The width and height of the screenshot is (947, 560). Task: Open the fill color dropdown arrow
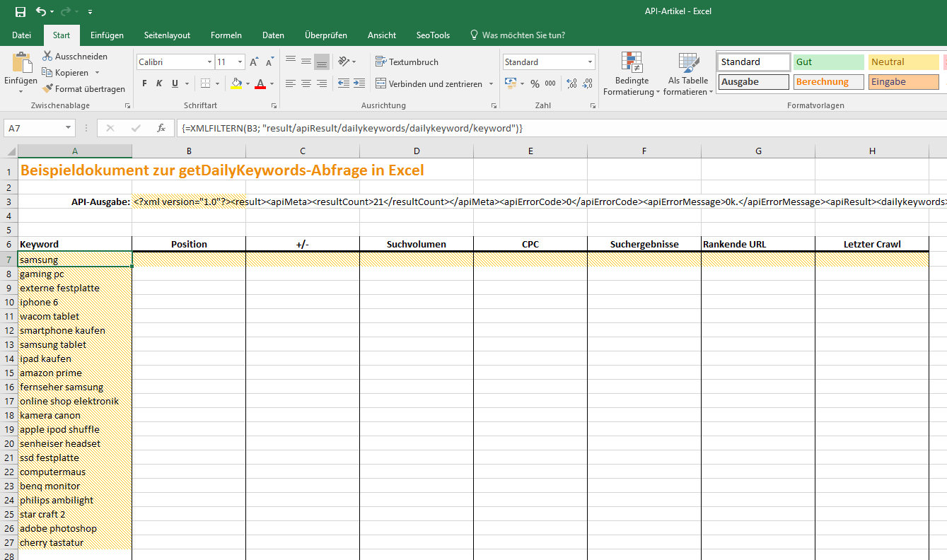pyautogui.click(x=247, y=83)
